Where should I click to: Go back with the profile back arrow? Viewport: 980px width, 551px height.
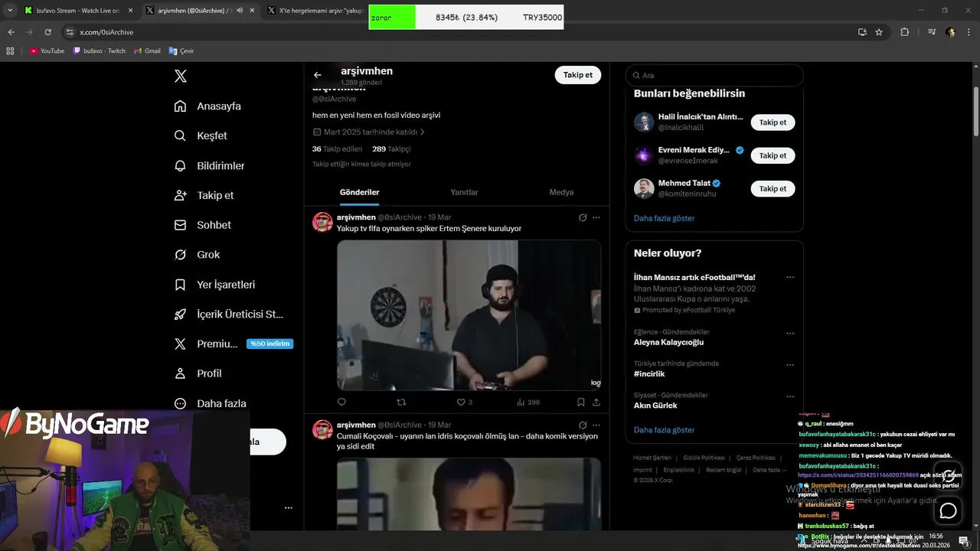(318, 75)
